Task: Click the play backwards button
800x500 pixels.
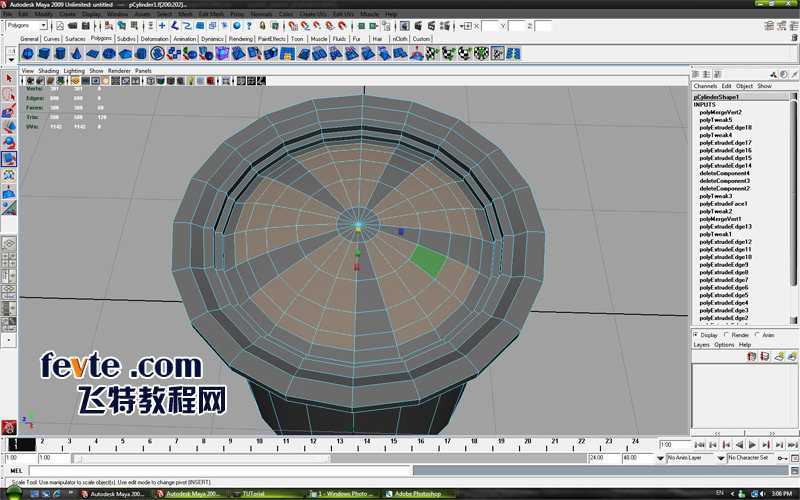Action: (739, 445)
